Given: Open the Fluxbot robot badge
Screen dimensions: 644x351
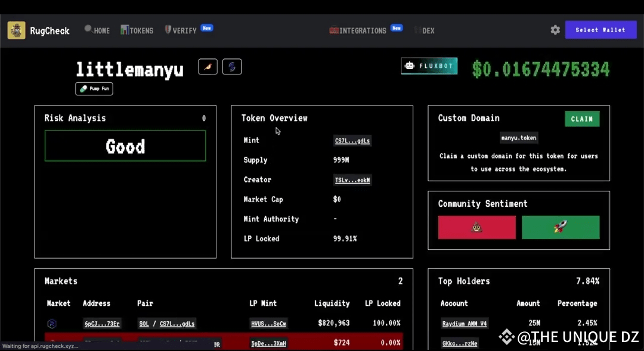Looking at the screenshot, I should tap(429, 66).
